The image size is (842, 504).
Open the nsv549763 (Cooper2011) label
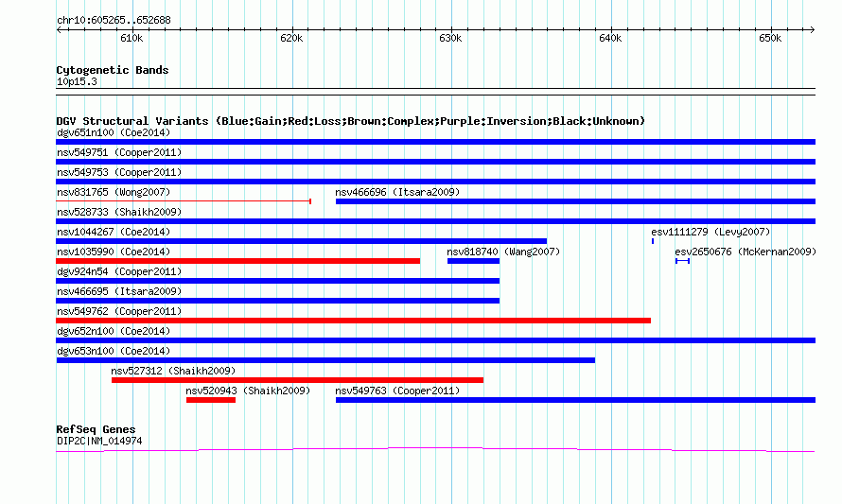(x=397, y=391)
